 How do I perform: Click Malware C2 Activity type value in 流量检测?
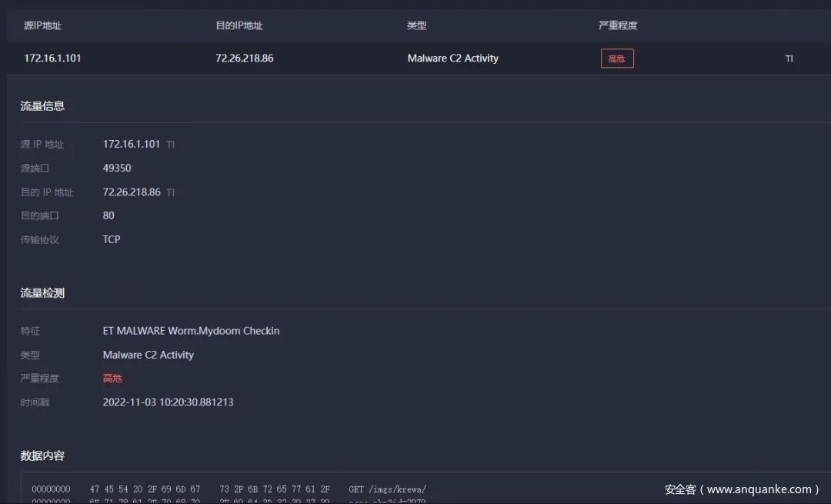(148, 355)
